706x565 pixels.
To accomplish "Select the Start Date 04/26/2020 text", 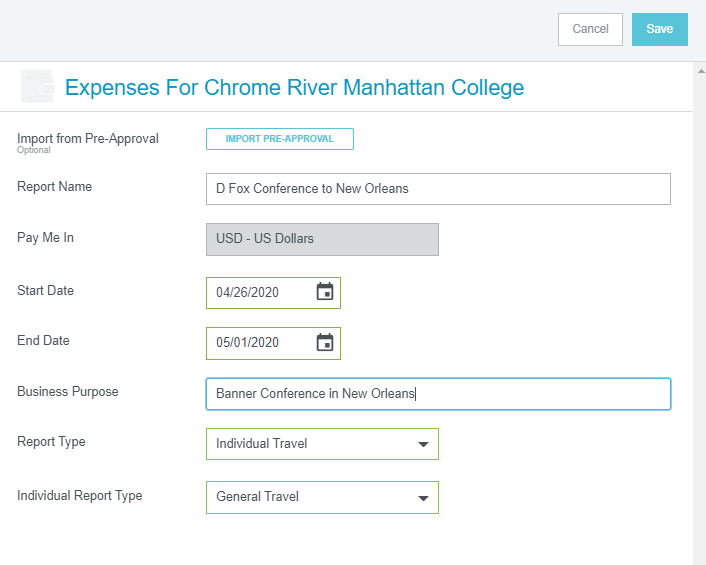I will [x=247, y=293].
